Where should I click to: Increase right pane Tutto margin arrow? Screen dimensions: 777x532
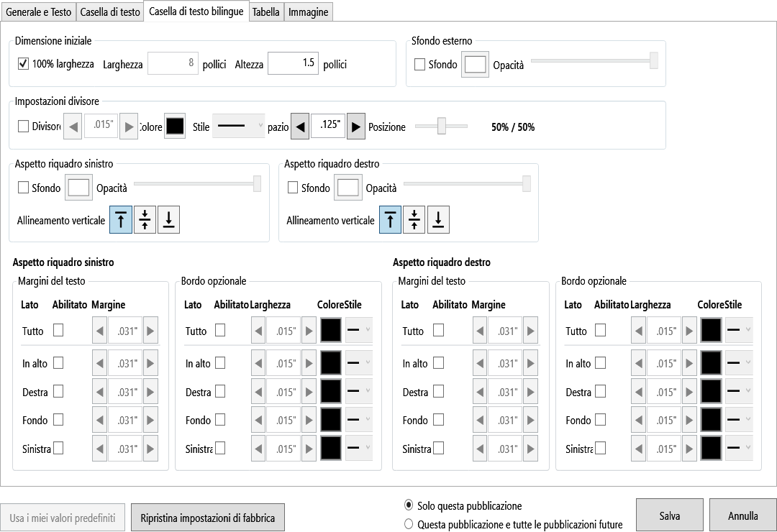pos(531,331)
